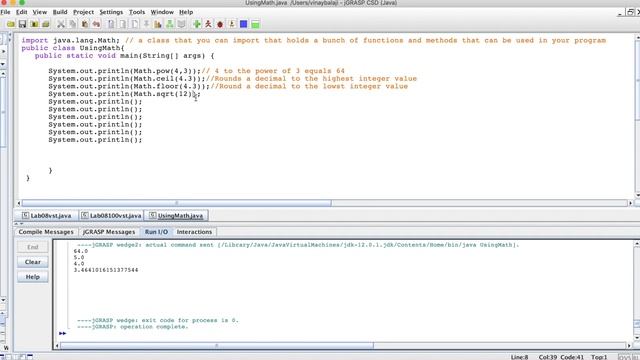Screen dimensions: 640x360
Task: Click the code editor horizontal scrollbar
Action: (x=176, y=203)
